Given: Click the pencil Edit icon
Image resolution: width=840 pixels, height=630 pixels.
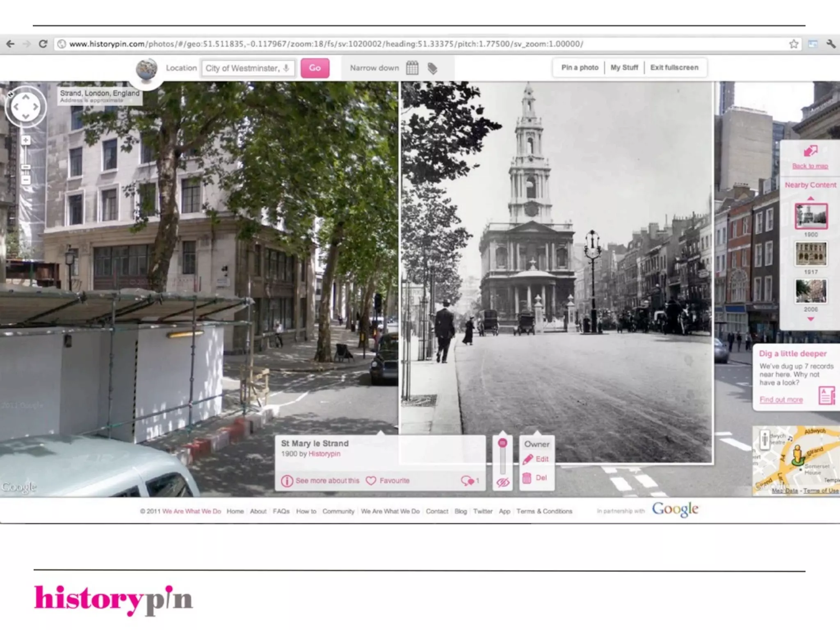Looking at the screenshot, I should [x=528, y=459].
